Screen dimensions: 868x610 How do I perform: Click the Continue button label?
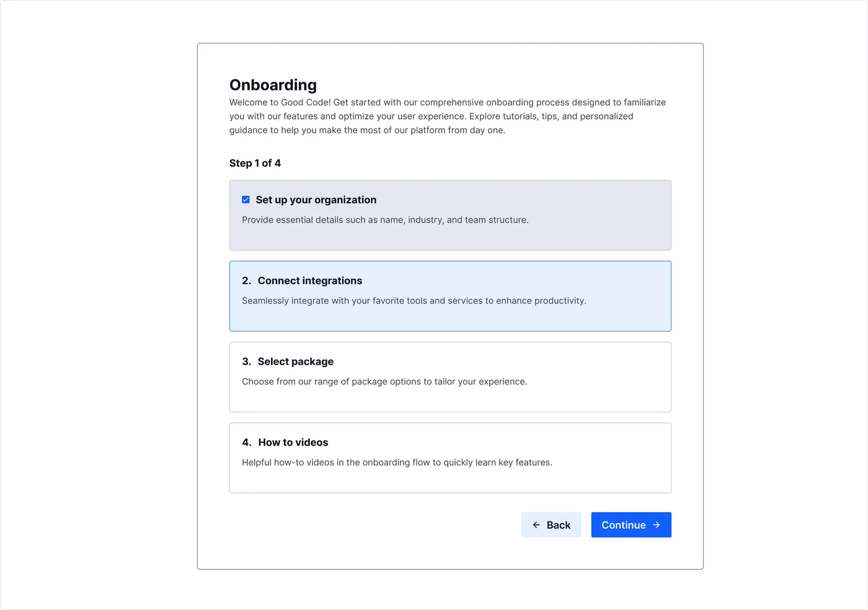pos(624,525)
